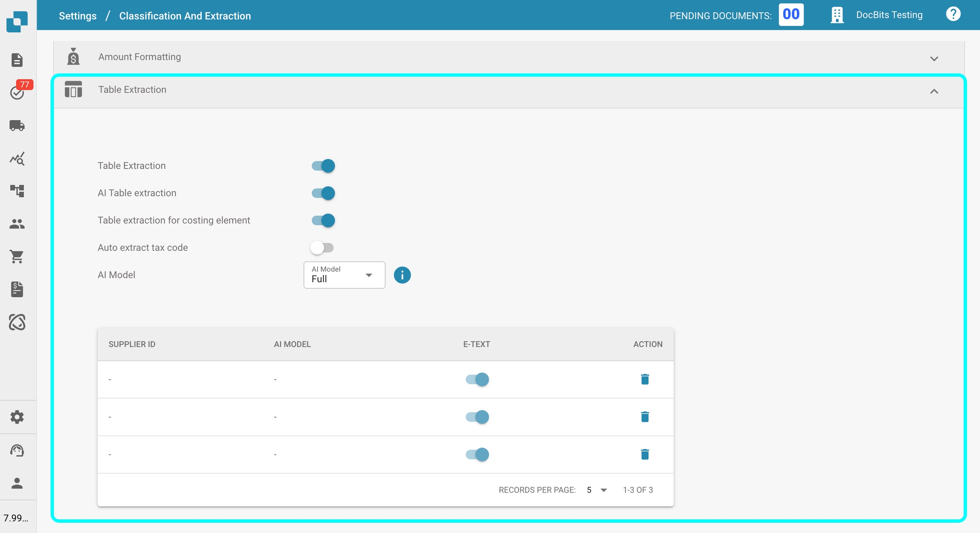Click the AI Model info icon
This screenshot has height=533, width=980.
402,275
